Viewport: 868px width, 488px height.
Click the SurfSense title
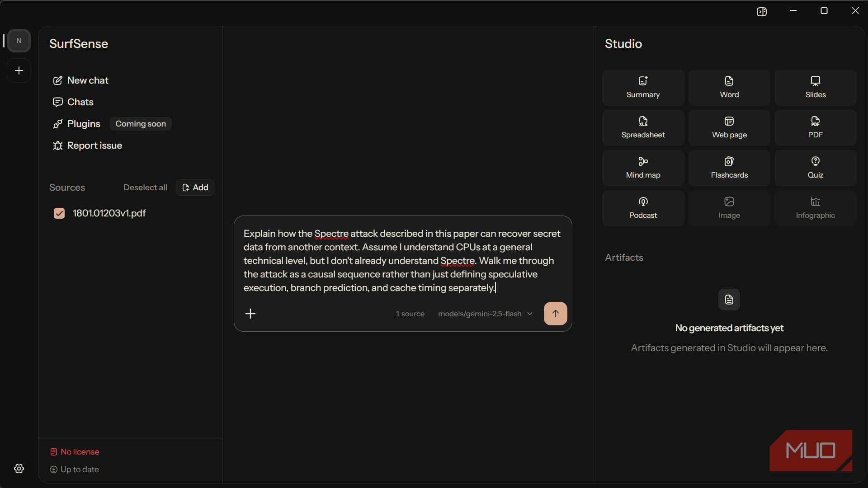tap(79, 44)
